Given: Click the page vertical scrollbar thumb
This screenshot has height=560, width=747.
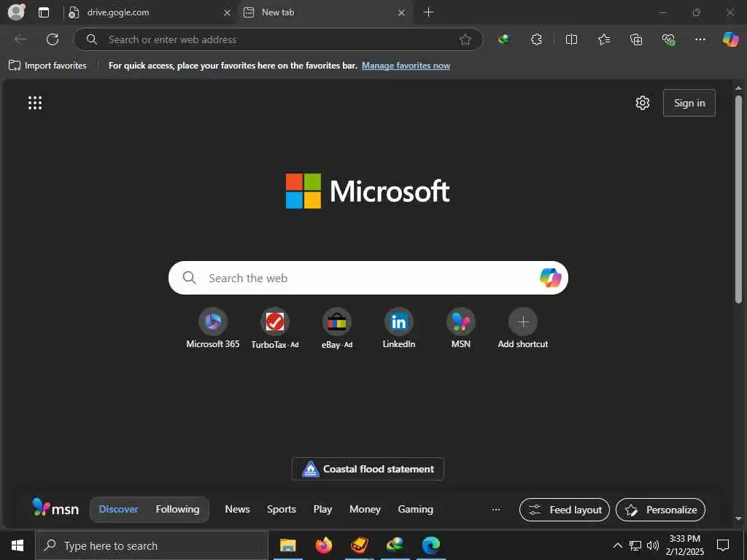Looking at the screenshot, I should click(x=738, y=199).
